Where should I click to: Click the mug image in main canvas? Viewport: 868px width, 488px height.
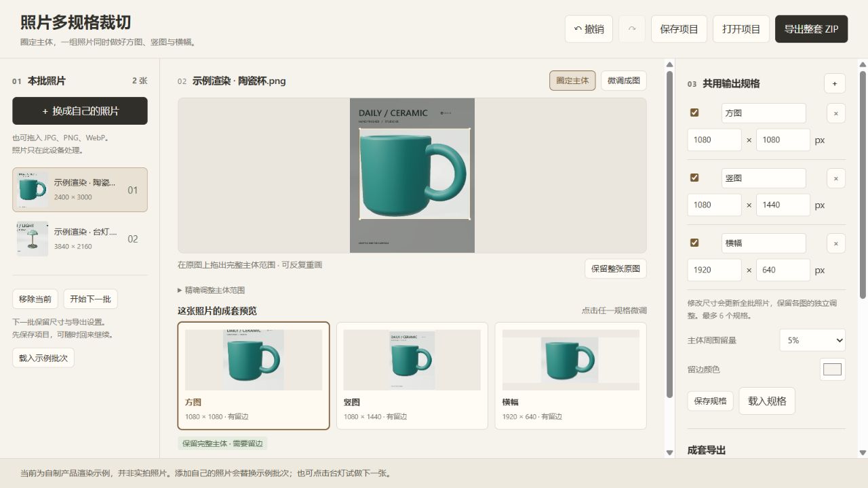[412, 175]
